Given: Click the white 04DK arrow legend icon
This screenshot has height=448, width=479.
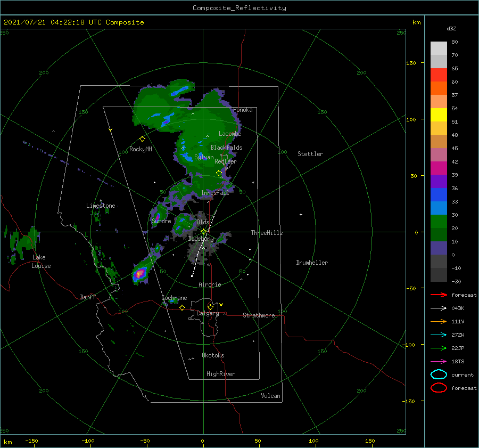Looking at the screenshot, I should (439, 308).
